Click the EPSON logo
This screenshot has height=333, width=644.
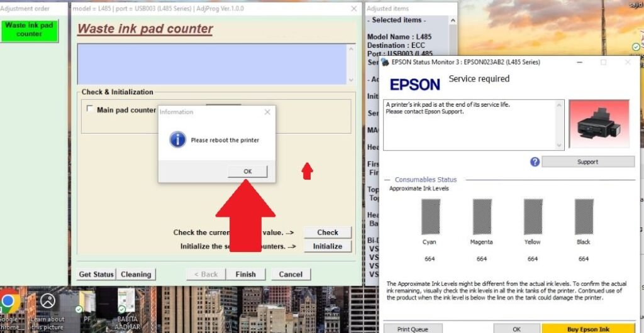point(415,84)
